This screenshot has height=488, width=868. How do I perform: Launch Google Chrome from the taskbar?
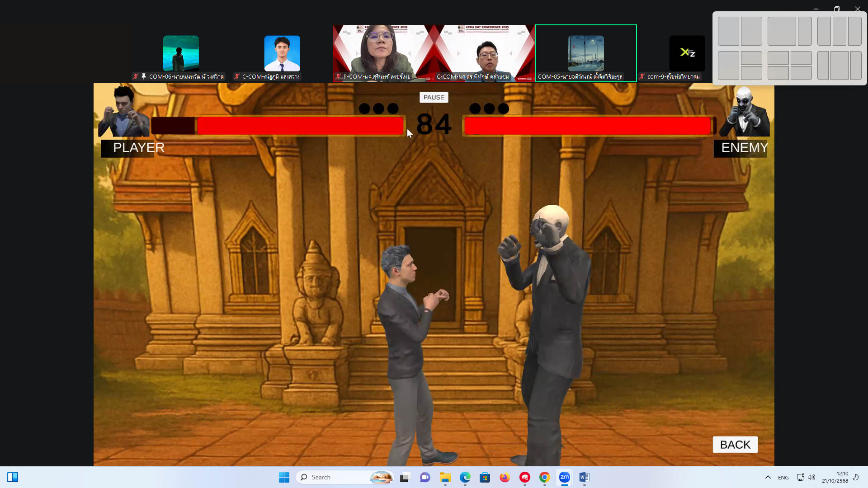click(544, 477)
